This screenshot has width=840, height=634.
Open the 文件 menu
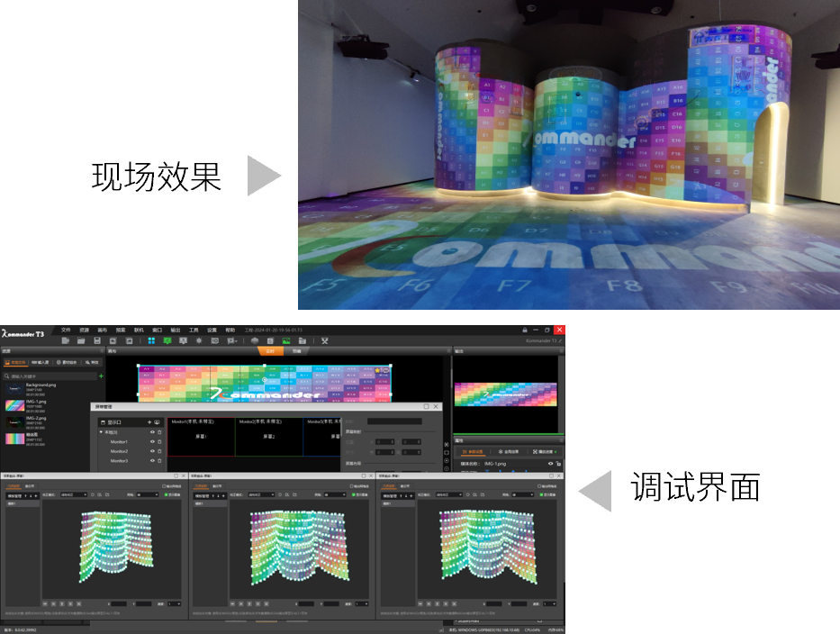pyautogui.click(x=66, y=331)
